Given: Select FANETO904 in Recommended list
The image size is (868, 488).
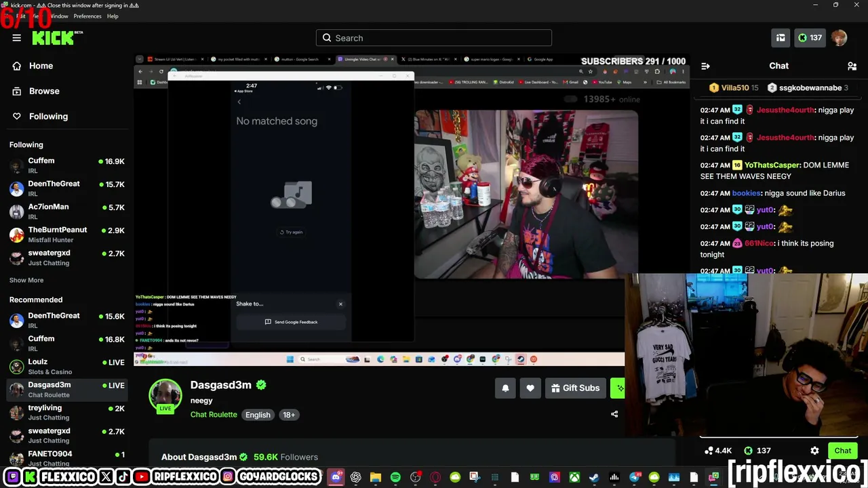Looking at the screenshot, I should click(67, 457).
